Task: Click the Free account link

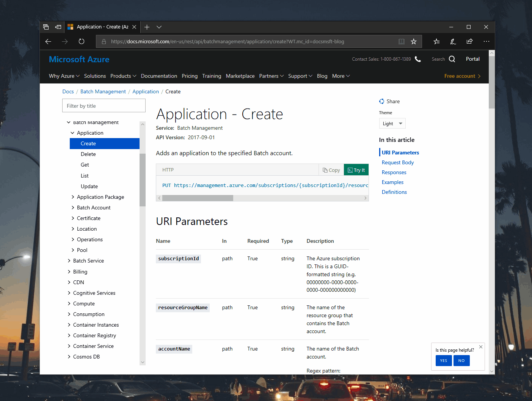Action: [x=463, y=76]
